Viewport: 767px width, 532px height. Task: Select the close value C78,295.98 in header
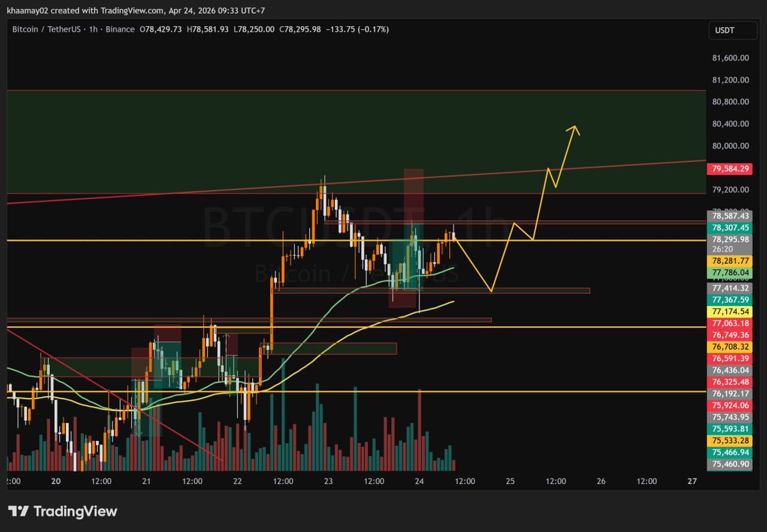(300, 29)
